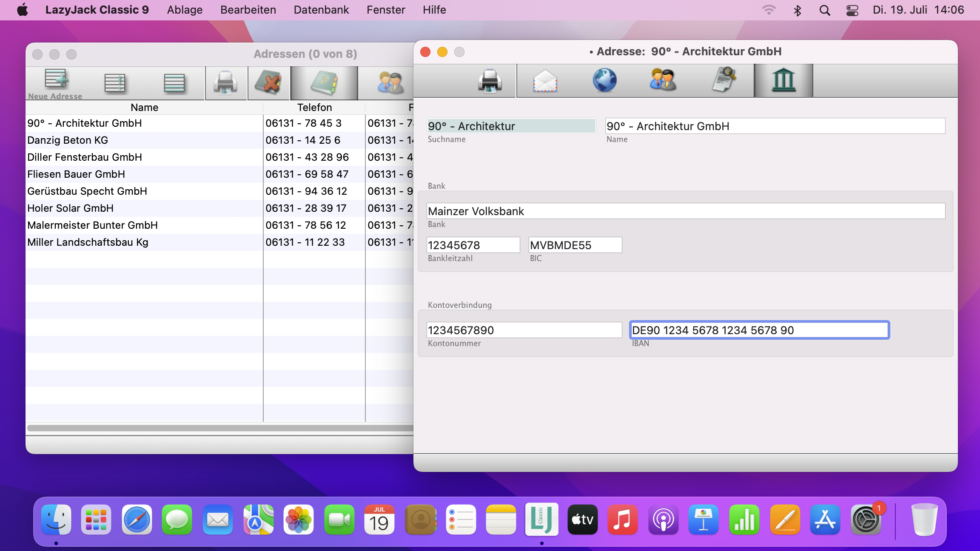Open Pages app in the dock
The image size is (980, 551).
(785, 519)
